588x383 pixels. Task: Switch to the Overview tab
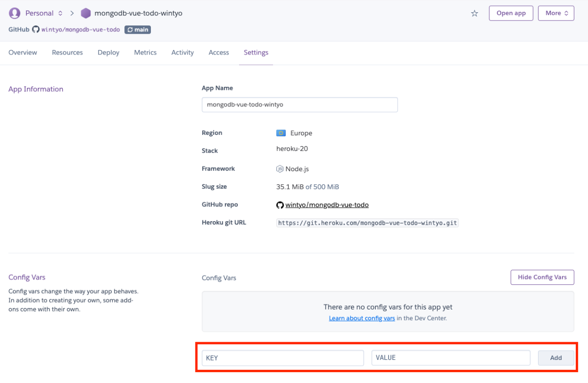(x=23, y=52)
